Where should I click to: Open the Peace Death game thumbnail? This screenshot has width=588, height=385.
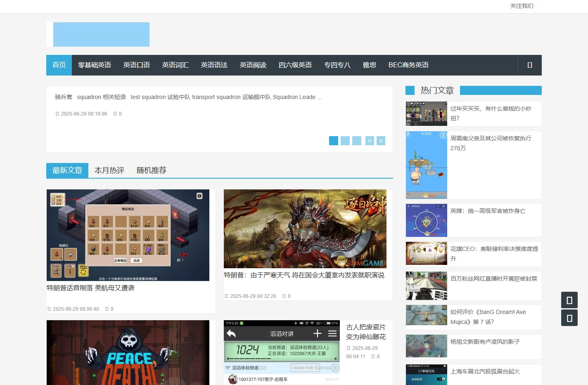coord(128,353)
